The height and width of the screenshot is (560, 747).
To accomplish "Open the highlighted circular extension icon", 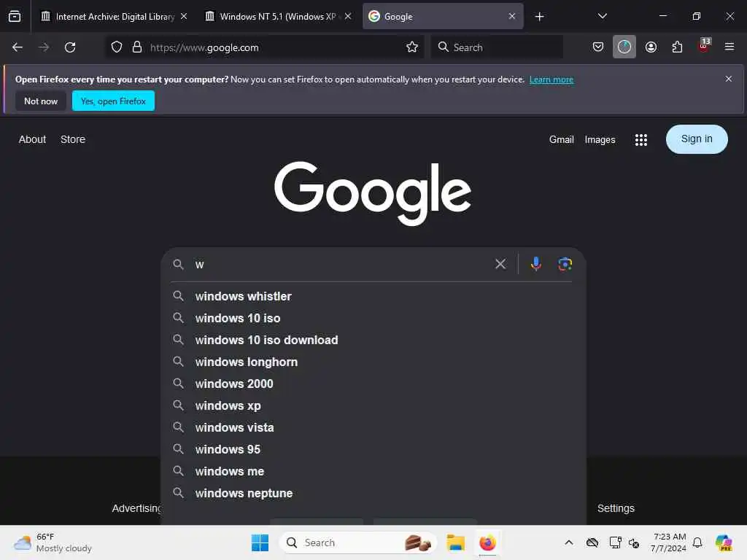I will tap(624, 47).
